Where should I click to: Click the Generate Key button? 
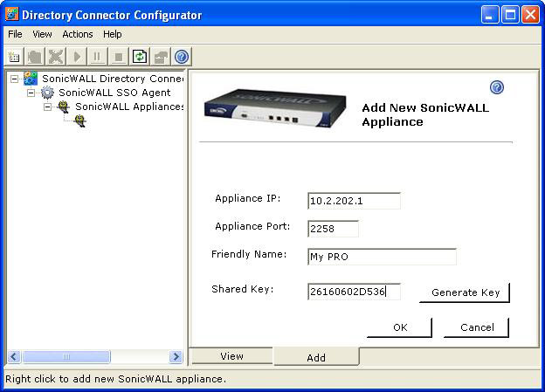[465, 292]
